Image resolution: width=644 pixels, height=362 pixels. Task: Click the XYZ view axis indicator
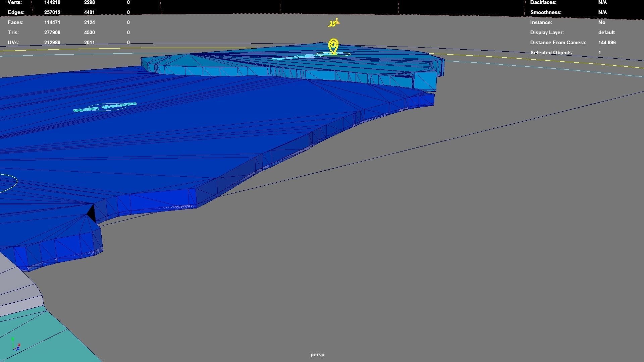(16, 345)
